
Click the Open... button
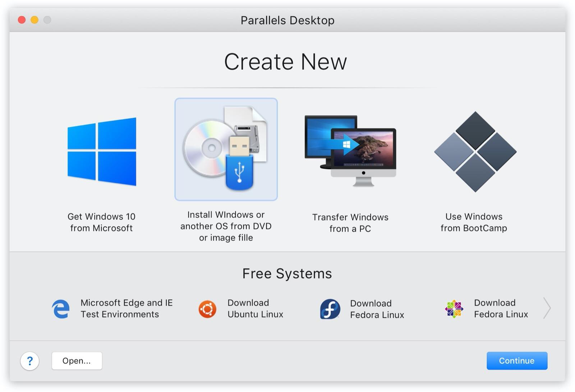point(77,361)
